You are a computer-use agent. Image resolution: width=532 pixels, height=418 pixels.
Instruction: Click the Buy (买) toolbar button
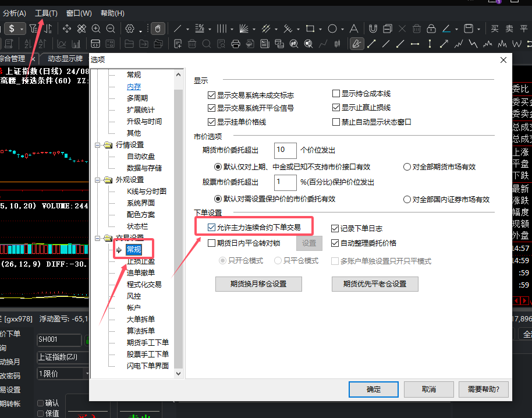coord(495,29)
